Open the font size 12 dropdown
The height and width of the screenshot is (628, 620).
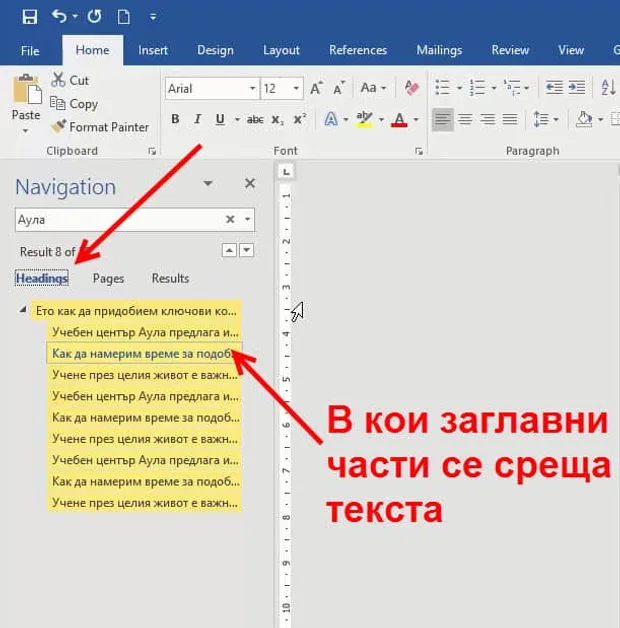pos(296,88)
